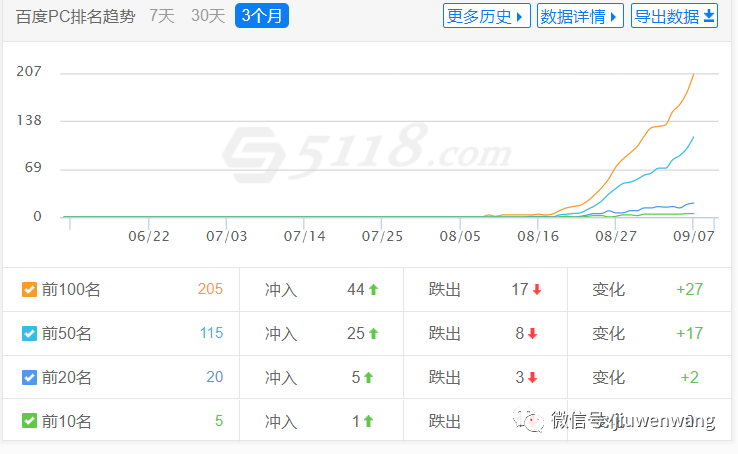Open 数据详情 button
This screenshot has height=454, width=738.
(x=580, y=16)
